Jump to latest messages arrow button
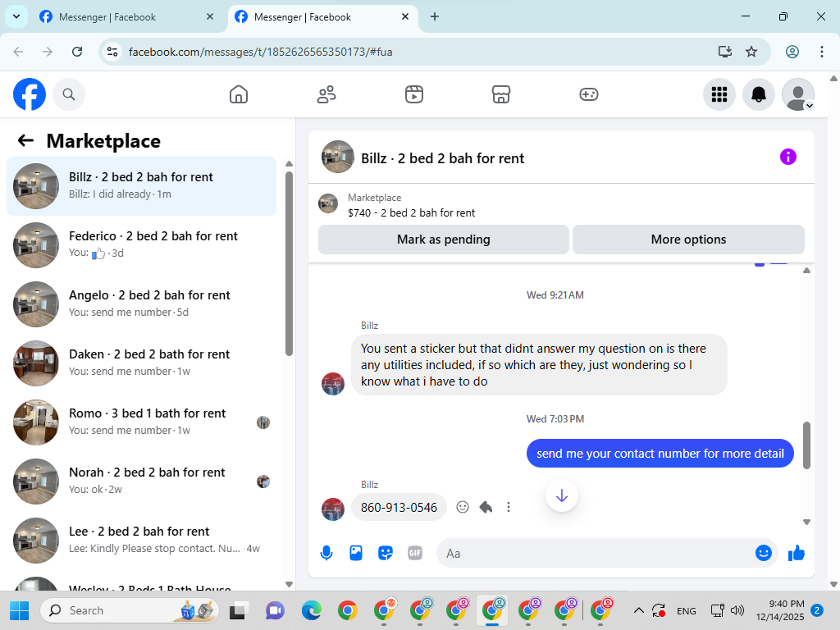 (561, 495)
